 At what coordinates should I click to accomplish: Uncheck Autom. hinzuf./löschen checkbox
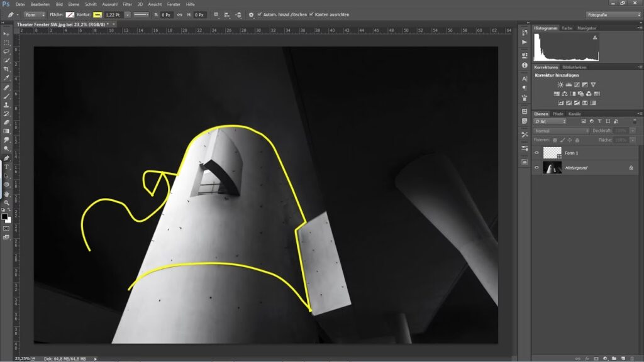pos(260,14)
